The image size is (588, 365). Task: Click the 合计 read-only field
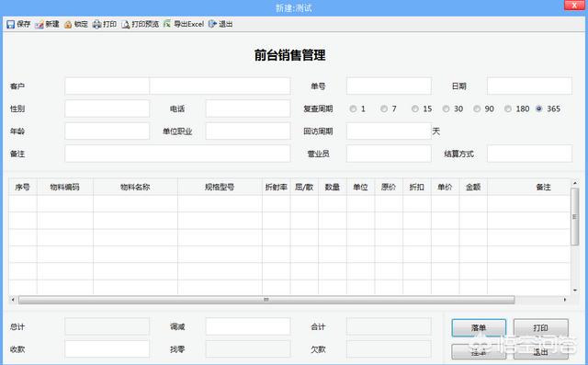(x=389, y=326)
